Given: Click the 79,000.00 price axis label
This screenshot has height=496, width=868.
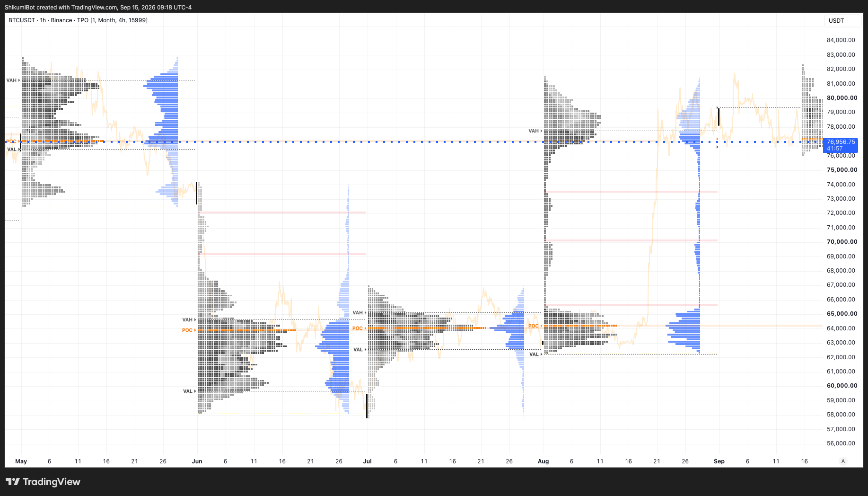Looking at the screenshot, I should pyautogui.click(x=841, y=112).
